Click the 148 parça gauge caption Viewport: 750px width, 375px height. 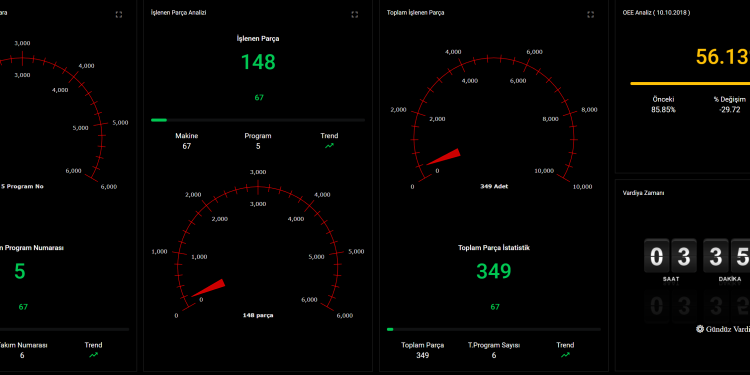258,315
